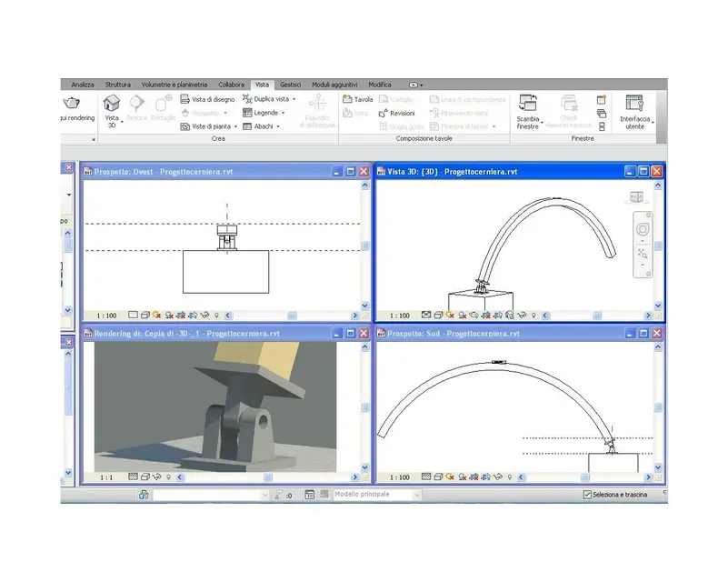Image resolution: width=728 pixels, height=582 pixels.
Task: Click the design options icon in status bar
Action: [x=310, y=495]
